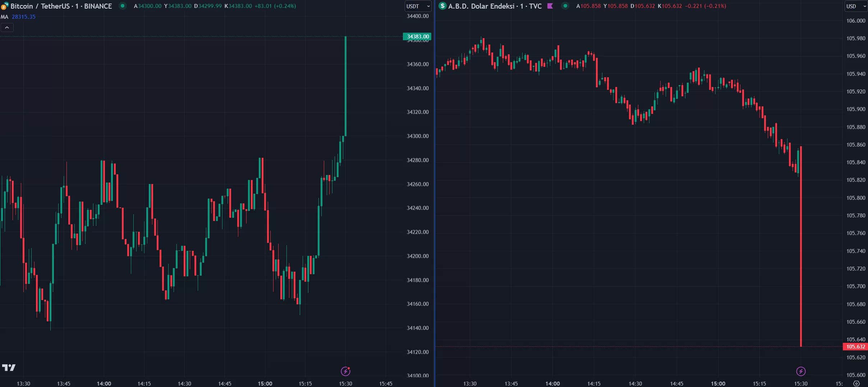
Task: Click the Dolar Endeksi low value D105.632
Action: [643, 6]
